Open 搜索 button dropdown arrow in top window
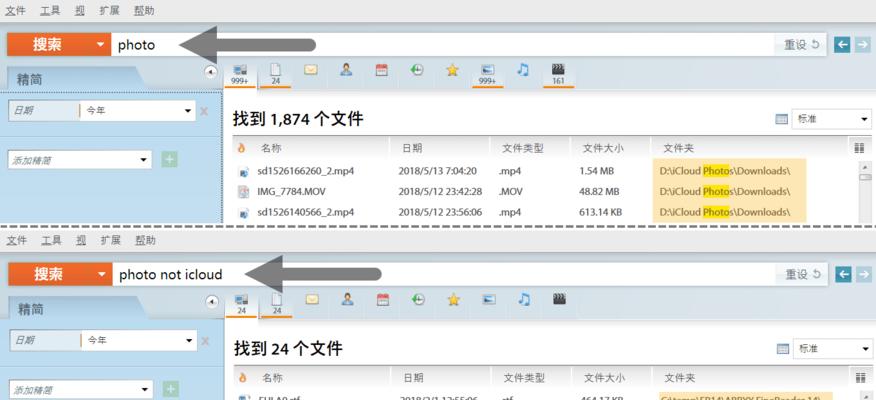Screen dimensions: 876x400 pos(100,45)
